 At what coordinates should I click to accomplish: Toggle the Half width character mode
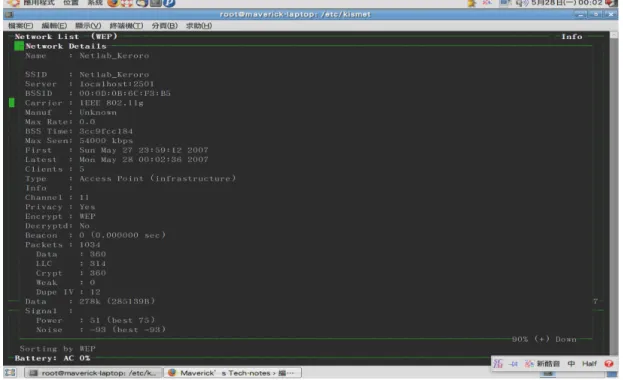(x=590, y=364)
